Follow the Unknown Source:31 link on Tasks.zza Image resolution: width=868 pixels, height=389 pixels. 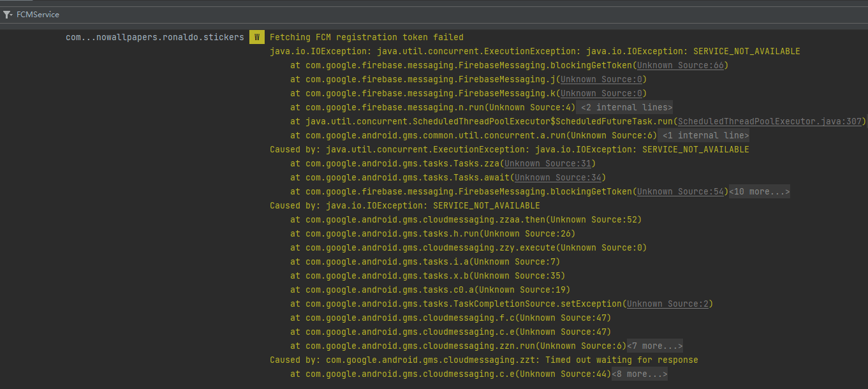pyautogui.click(x=547, y=163)
